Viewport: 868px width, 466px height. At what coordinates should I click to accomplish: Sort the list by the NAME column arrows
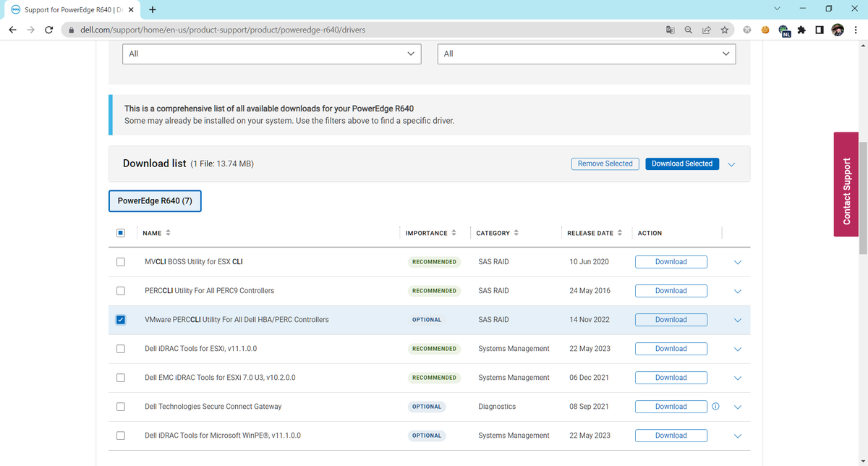point(169,233)
